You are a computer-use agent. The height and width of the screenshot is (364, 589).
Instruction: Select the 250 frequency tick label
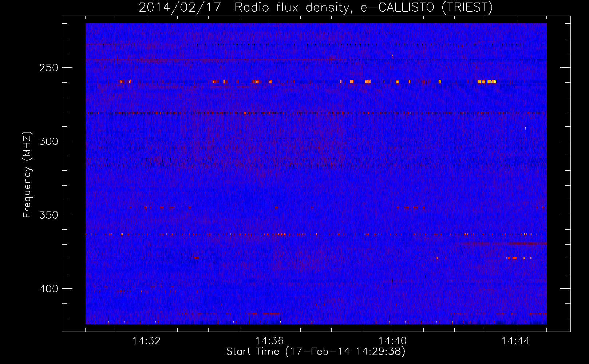click(x=49, y=68)
